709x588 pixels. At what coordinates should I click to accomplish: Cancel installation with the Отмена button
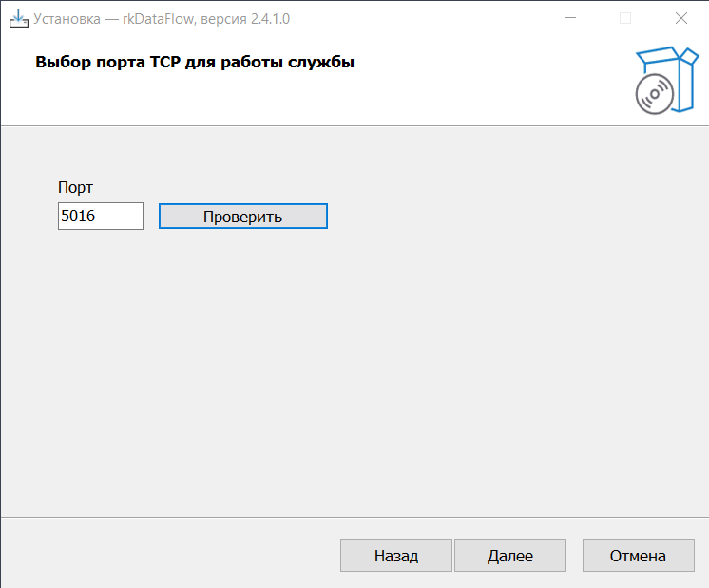point(638,556)
